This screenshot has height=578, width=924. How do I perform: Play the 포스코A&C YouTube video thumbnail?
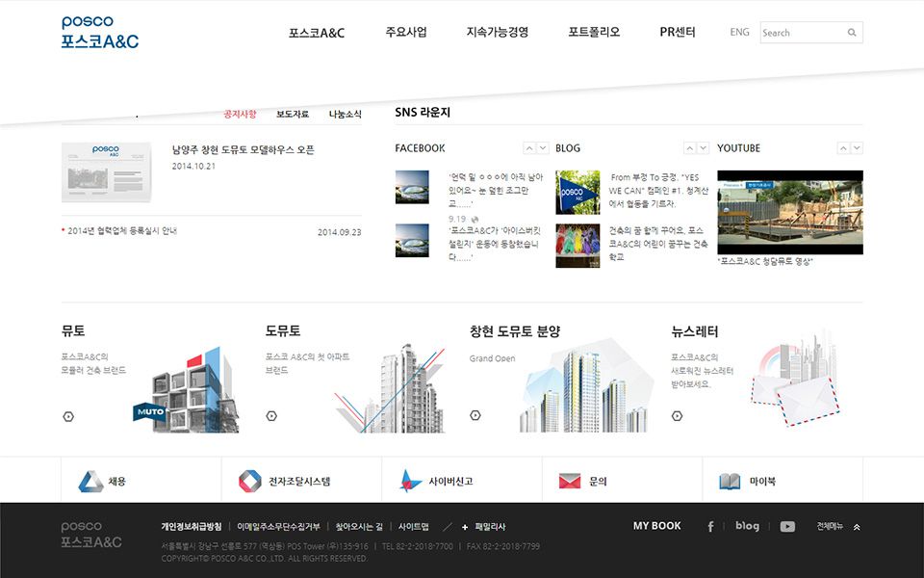pyautogui.click(x=789, y=213)
